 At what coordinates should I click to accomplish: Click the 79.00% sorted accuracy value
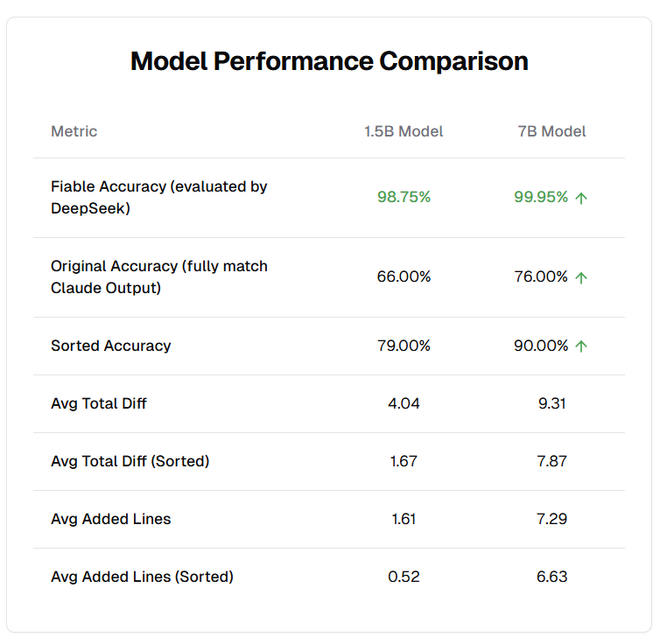404,346
